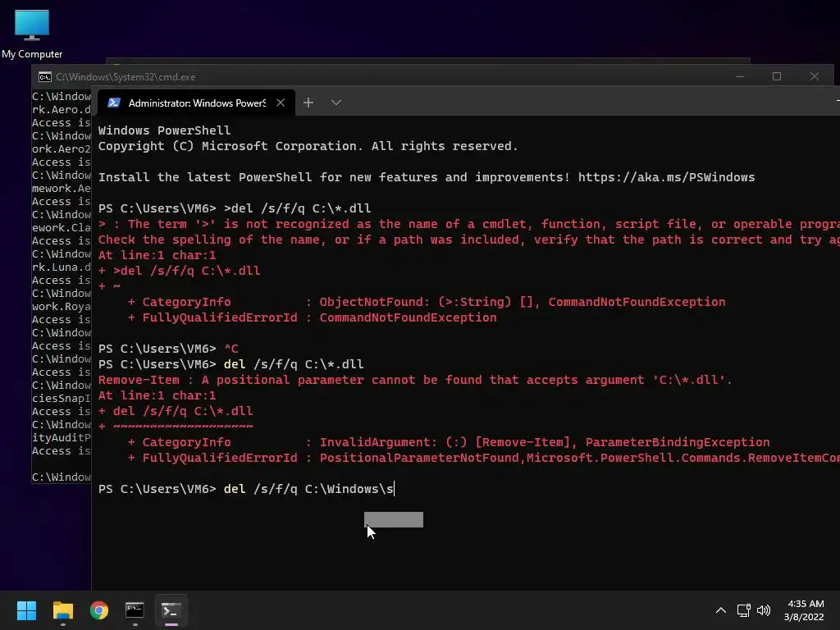Viewport: 840px width, 630px height.
Task: Open network status tray icon
Action: 743,610
